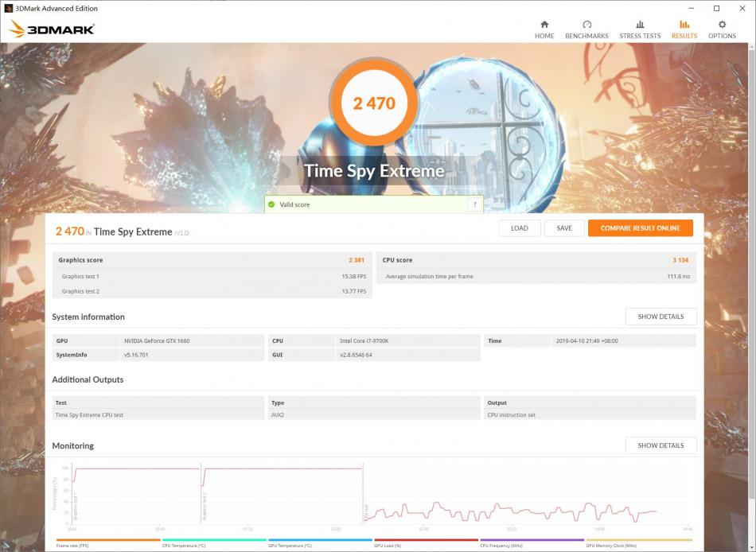Click the green valid score checkmark
This screenshot has width=756, height=552.
coord(271,204)
